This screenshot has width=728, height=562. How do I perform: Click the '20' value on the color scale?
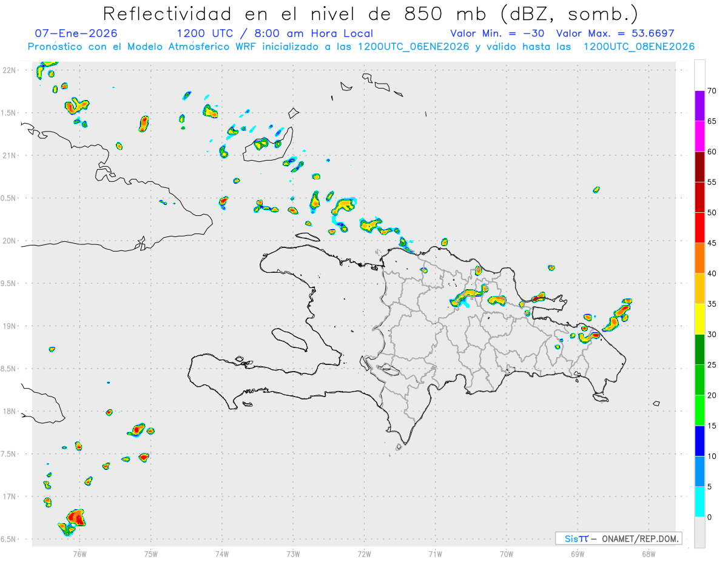712,395
